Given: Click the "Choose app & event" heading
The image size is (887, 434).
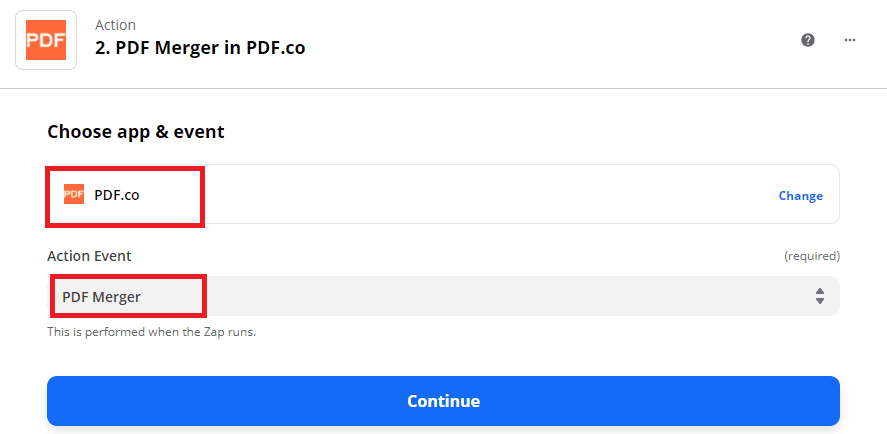Looking at the screenshot, I should (136, 131).
